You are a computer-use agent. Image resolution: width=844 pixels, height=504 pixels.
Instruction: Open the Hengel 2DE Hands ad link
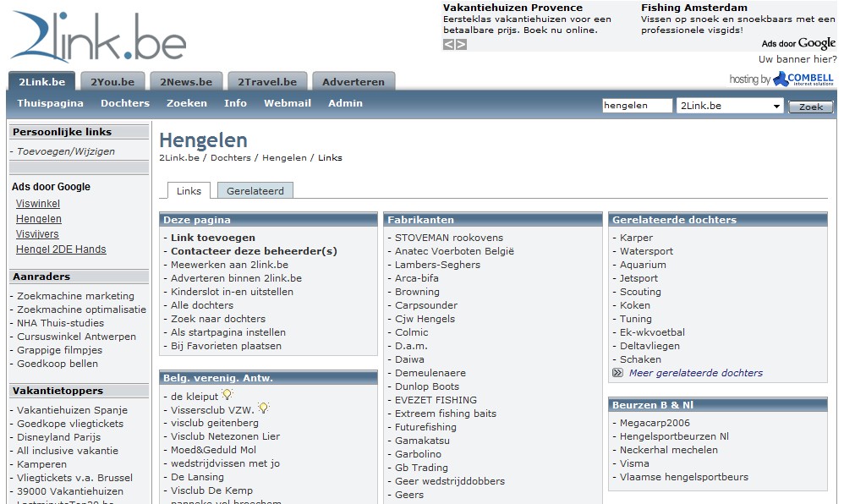61,249
